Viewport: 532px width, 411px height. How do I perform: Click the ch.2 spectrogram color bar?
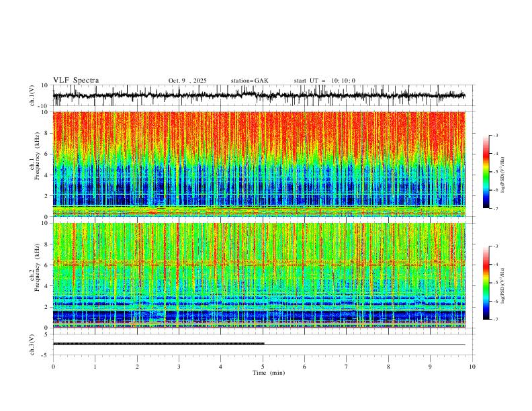(x=486, y=283)
